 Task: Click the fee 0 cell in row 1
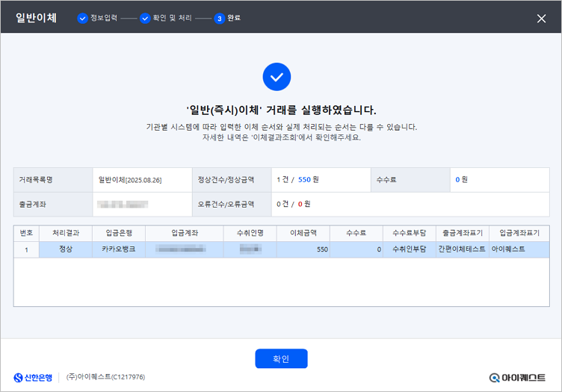point(356,249)
